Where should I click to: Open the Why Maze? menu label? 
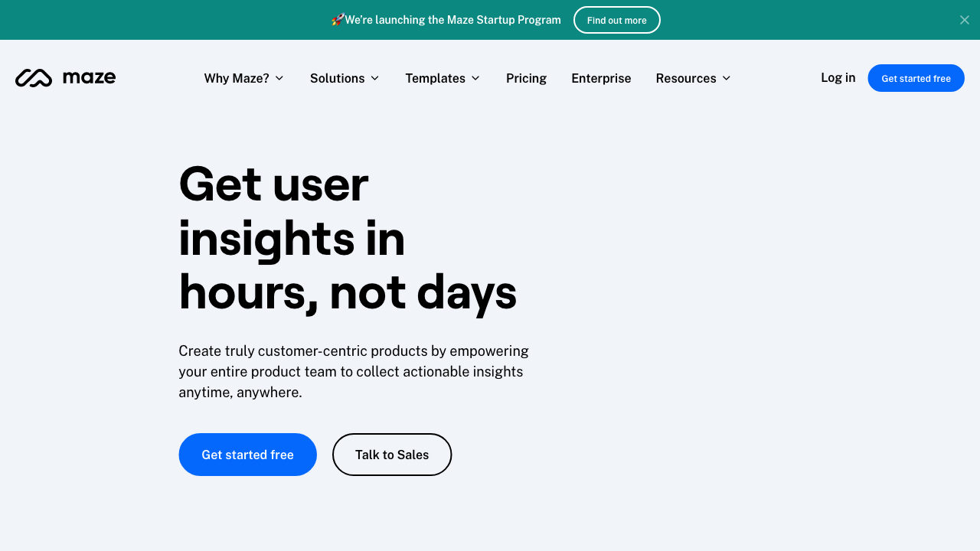point(237,78)
